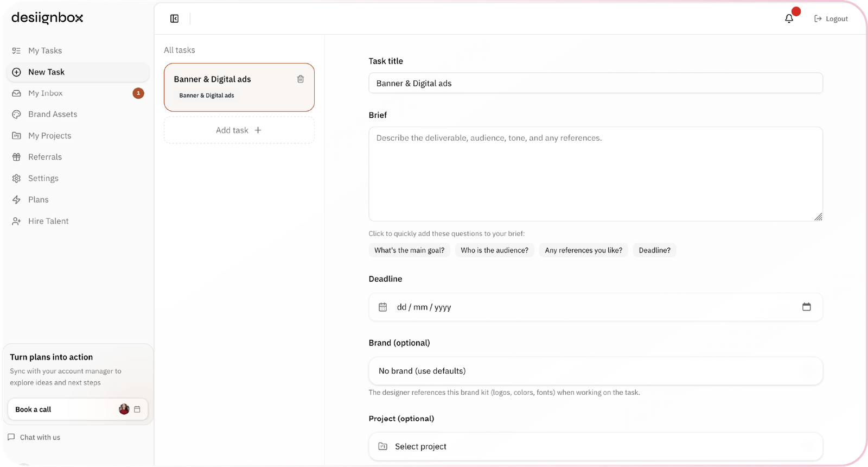868x467 pixels.
Task: Open notifications bell icon
Action: pos(789,18)
